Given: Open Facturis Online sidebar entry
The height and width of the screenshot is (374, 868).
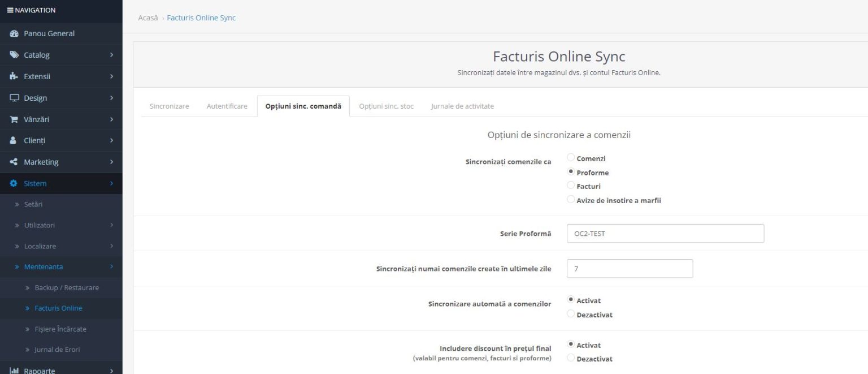Looking at the screenshot, I should (61, 308).
